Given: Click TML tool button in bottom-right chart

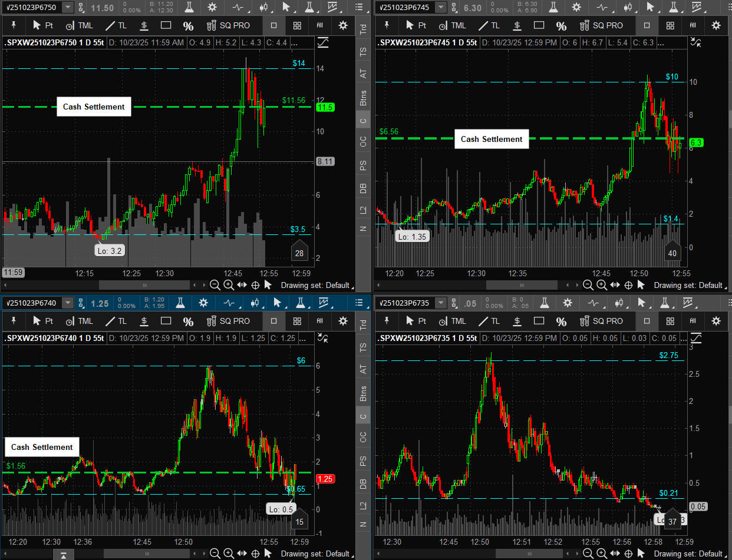Looking at the screenshot, I should (x=453, y=321).
